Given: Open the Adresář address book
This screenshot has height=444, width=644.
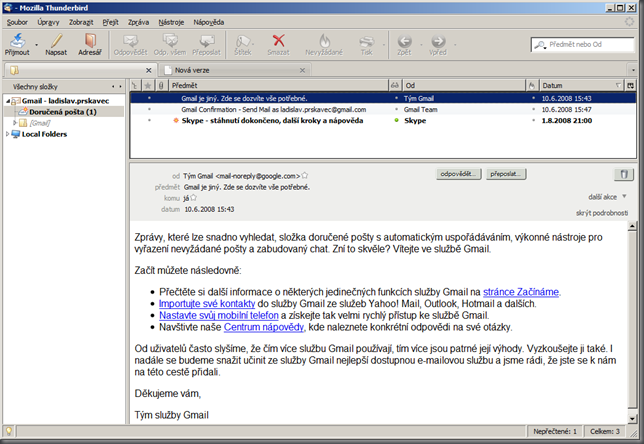Looking at the screenshot, I should pos(90,44).
